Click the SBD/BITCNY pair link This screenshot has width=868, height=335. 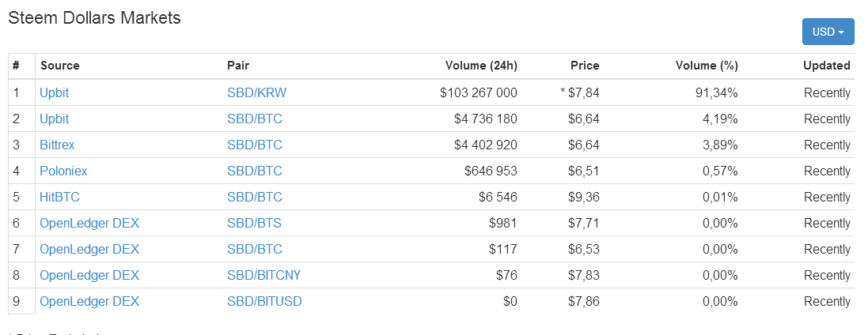tap(263, 275)
